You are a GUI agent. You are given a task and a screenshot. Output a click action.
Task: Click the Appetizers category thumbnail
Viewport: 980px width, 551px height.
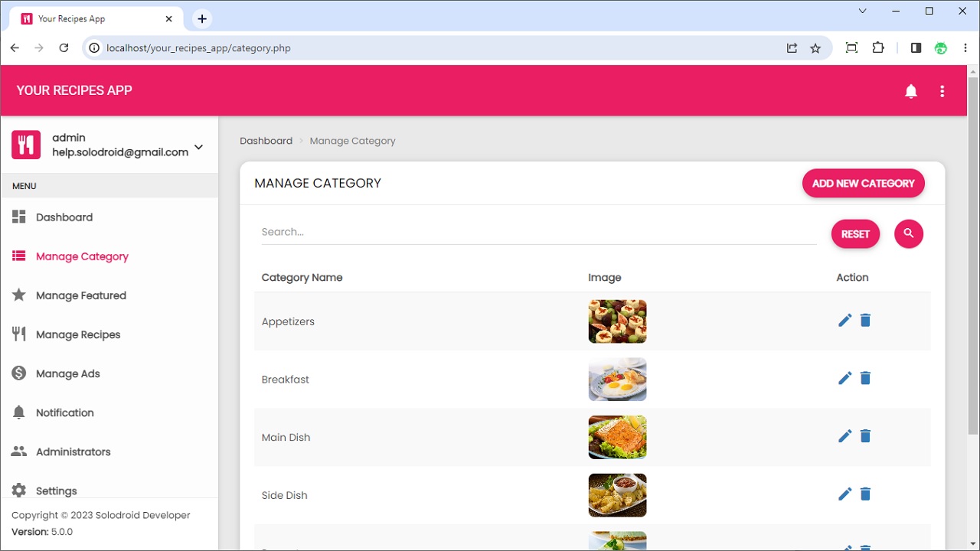click(618, 321)
